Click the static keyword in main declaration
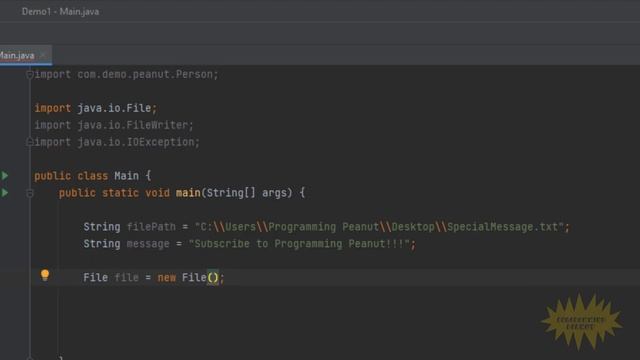This screenshot has height=360, width=640. [120, 193]
